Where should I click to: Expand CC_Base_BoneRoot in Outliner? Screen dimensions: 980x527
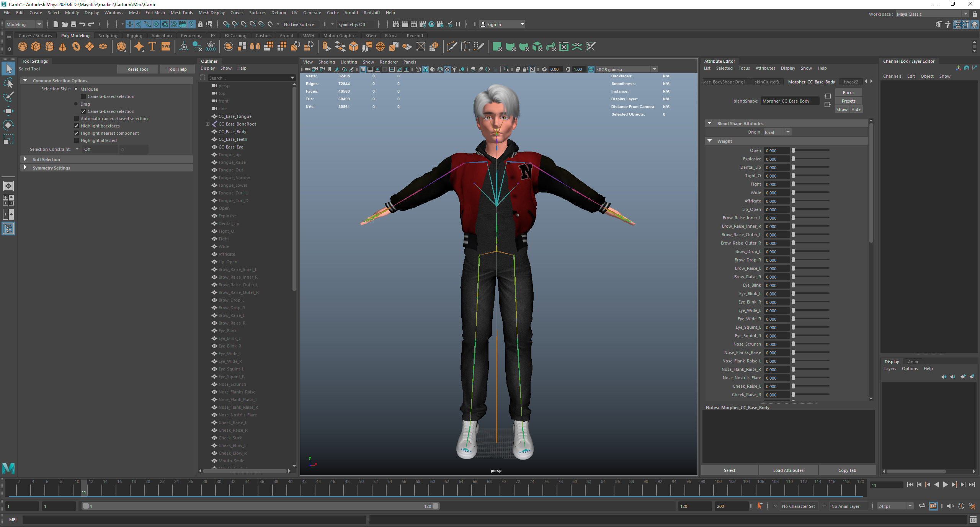(x=207, y=124)
